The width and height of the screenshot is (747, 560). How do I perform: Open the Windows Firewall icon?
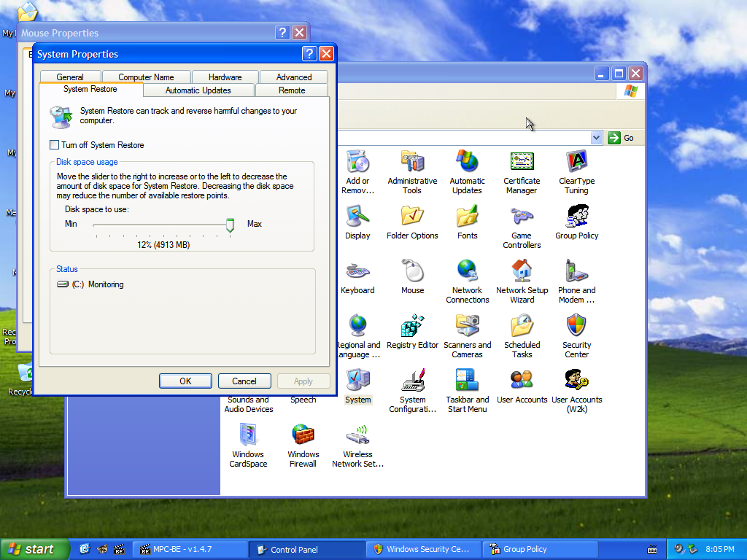[303, 436]
